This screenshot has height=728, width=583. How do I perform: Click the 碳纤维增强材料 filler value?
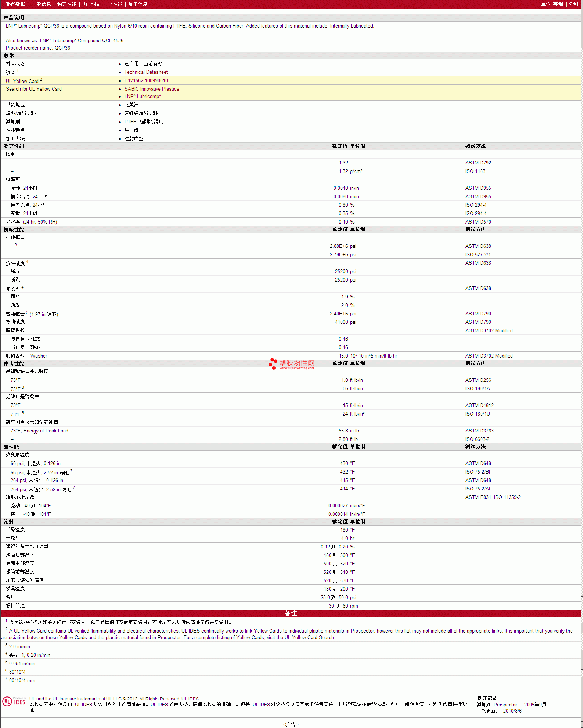(x=141, y=113)
